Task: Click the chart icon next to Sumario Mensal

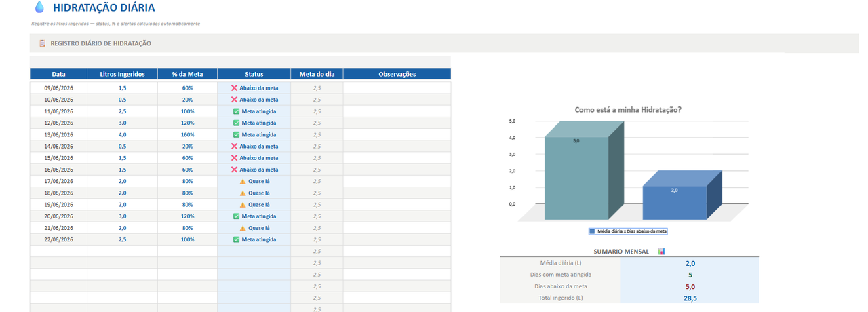Action: click(x=661, y=251)
